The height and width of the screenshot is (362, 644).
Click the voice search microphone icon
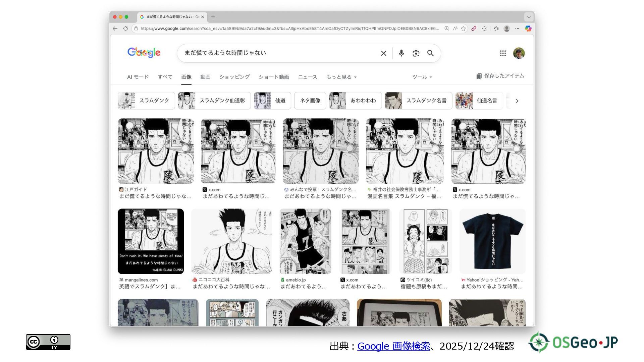click(401, 53)
